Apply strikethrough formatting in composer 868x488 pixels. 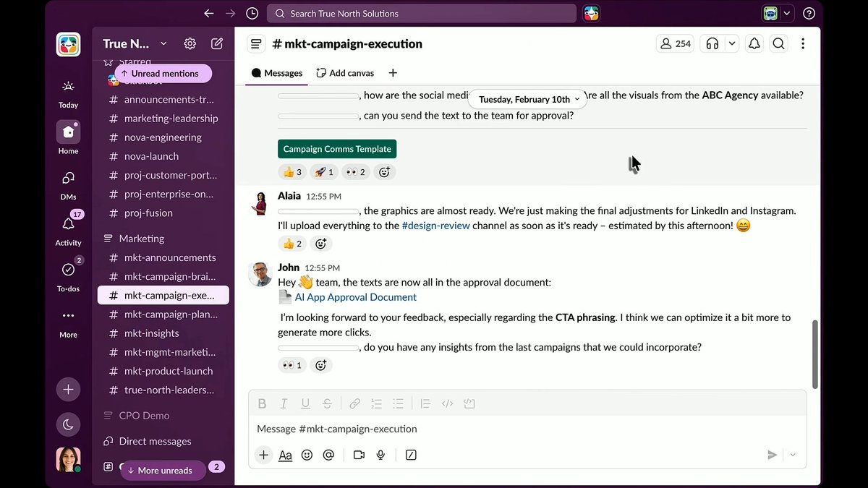(327, 404)
